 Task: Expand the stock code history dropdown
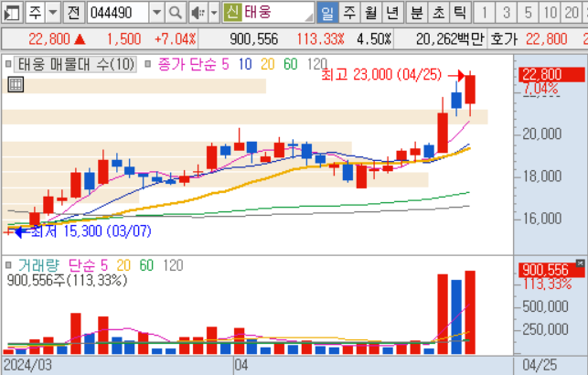[156, 13]
